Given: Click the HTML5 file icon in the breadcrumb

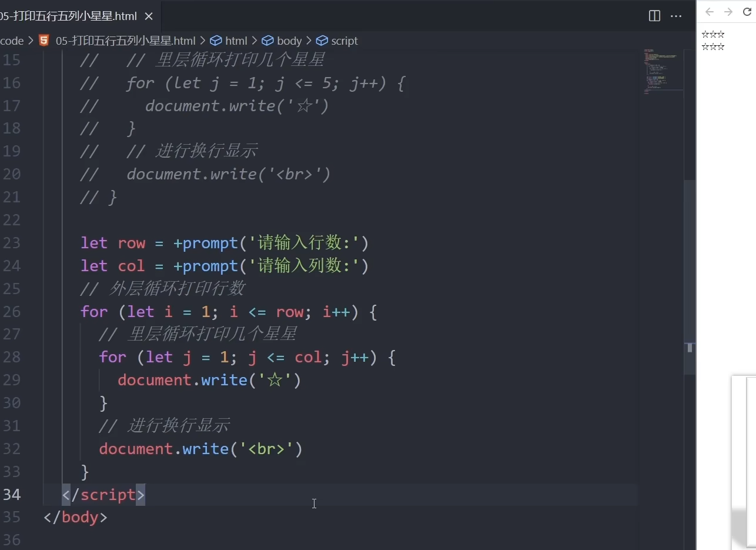Looking at the screenshot, I should pos(44,41).
